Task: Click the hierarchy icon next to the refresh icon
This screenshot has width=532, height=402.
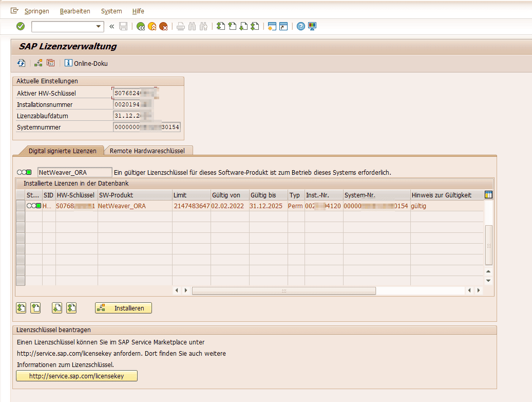Action: coord(38,63)
